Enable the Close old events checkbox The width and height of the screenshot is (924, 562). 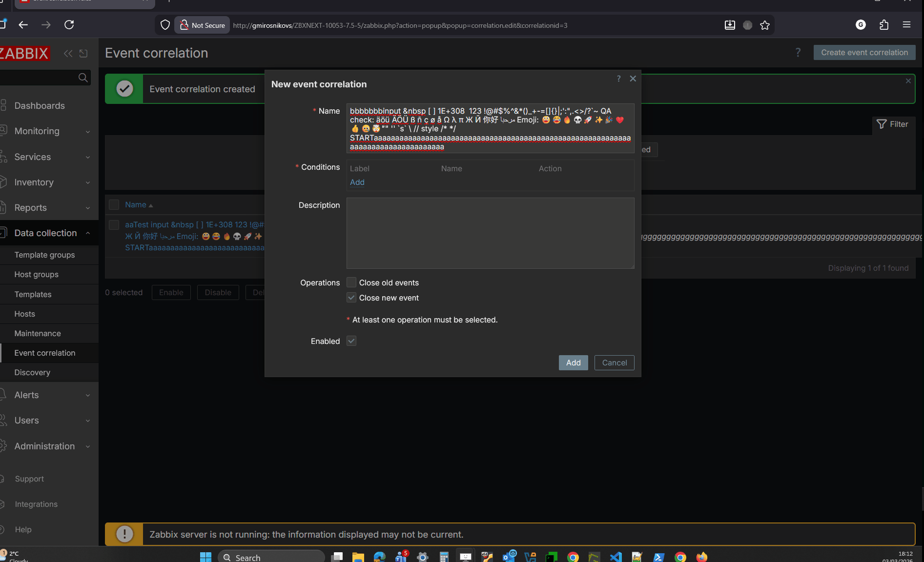pos(351,282)
